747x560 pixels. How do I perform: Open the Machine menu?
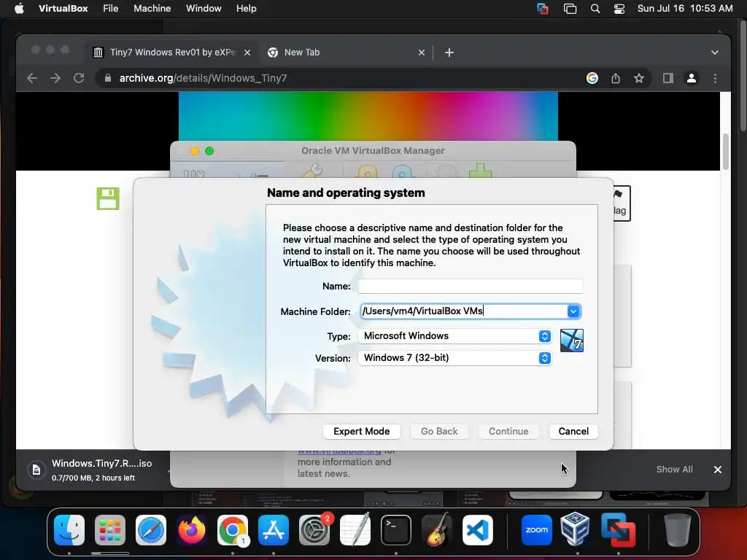tap(152, 9)
